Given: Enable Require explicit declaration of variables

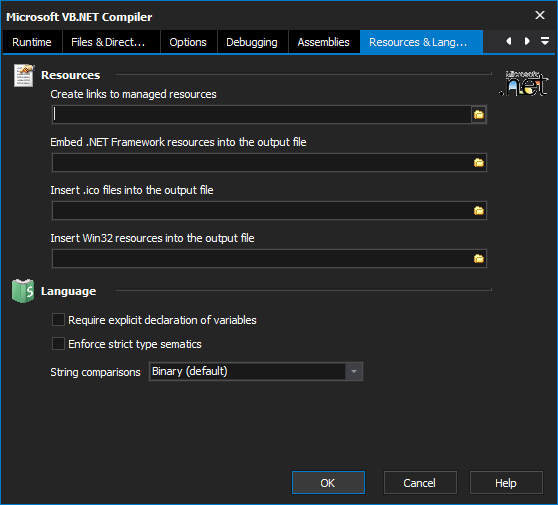Looking at the screenshot, I should pos(58,320).
